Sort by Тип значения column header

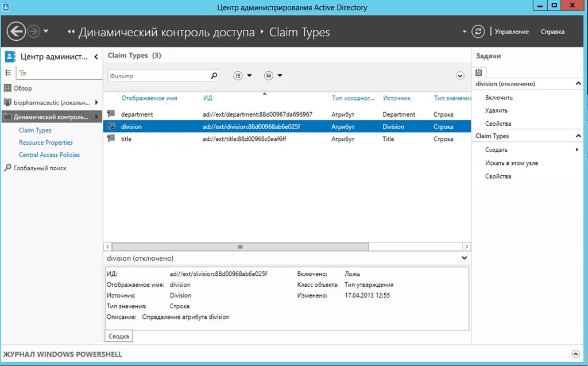pyautogui.click(x=452, y=98)
